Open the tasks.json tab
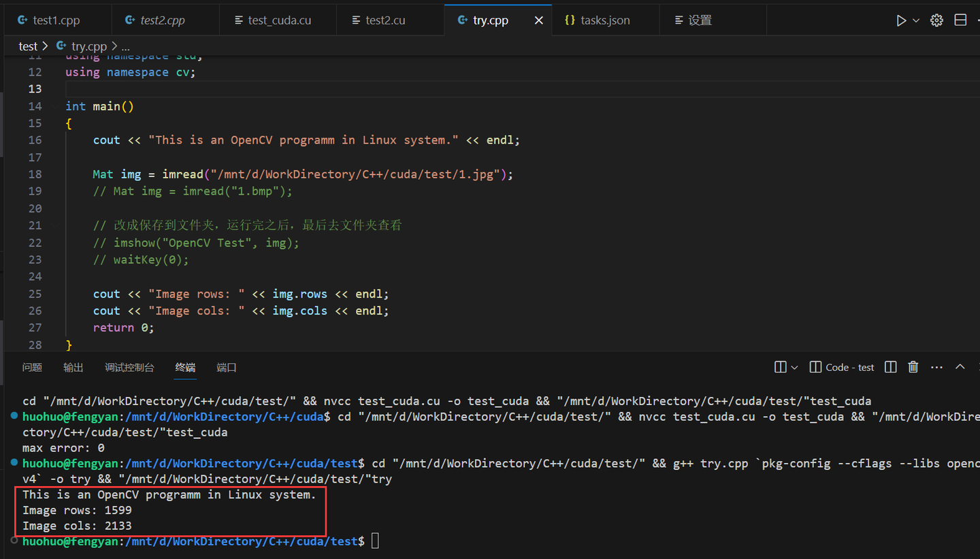 [604, 20]
